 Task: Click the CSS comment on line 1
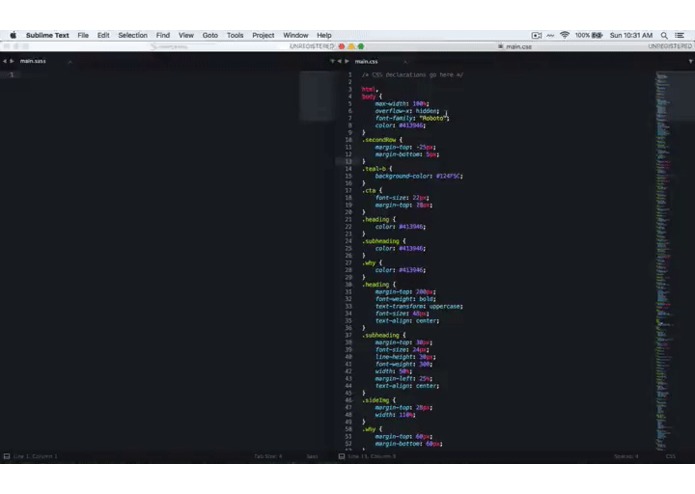click(412, 75)
